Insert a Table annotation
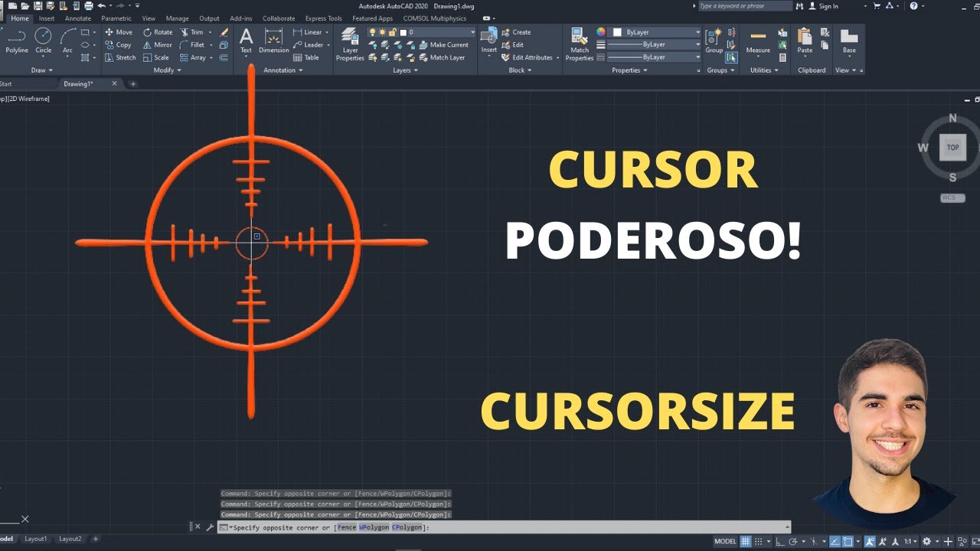This screenshot has width=980, height=551. coord(306,57)
